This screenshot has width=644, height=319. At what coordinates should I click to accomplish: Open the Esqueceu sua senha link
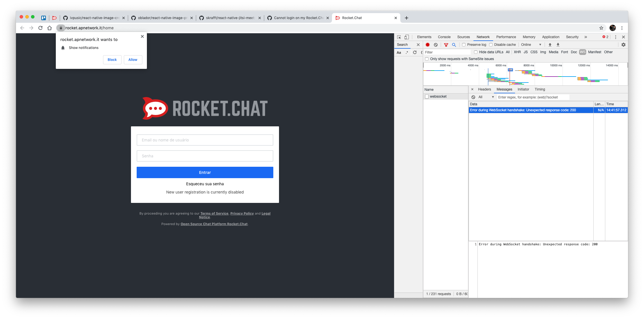tap(205, 184)
